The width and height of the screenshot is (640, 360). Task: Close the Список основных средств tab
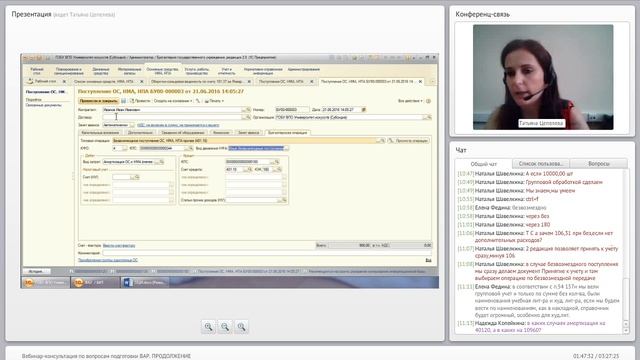point(142,82)
